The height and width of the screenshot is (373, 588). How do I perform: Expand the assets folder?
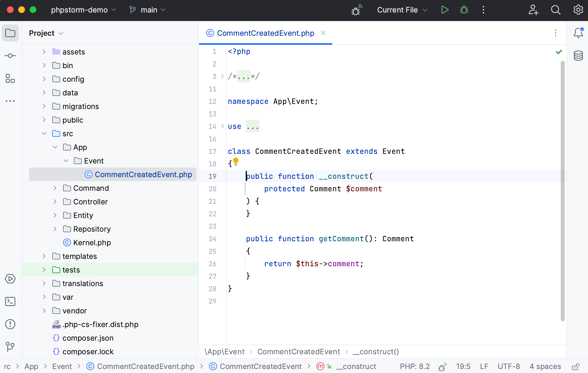(x=44, y=52)
